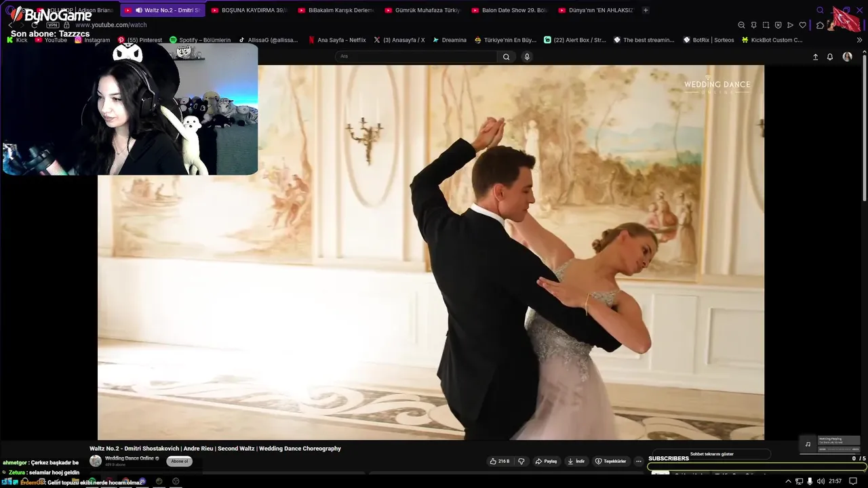
Task: Switch to the BOŞUNA KAYDIRMA tab
Action: [x=249, y=10]
